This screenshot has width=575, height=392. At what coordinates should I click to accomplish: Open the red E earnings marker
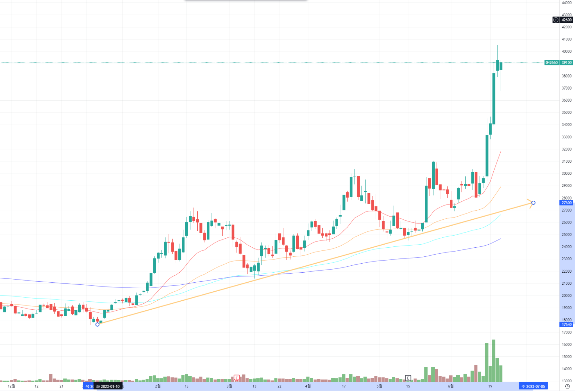[237, 378]
